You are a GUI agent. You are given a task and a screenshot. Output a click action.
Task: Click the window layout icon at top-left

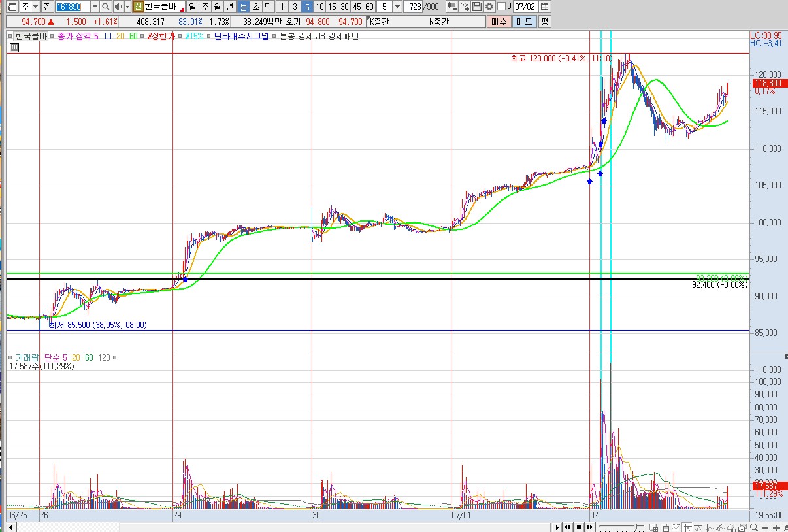[x=12, y=7]
